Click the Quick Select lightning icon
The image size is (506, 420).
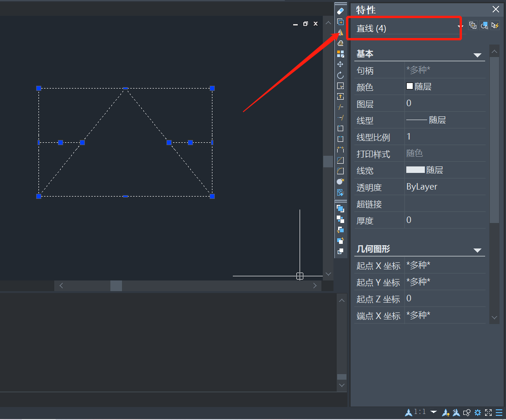(x=495, y=25)
